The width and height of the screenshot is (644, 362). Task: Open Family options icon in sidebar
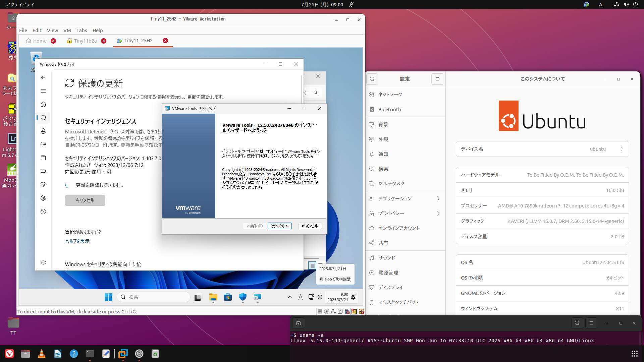[x=43, y=198]
